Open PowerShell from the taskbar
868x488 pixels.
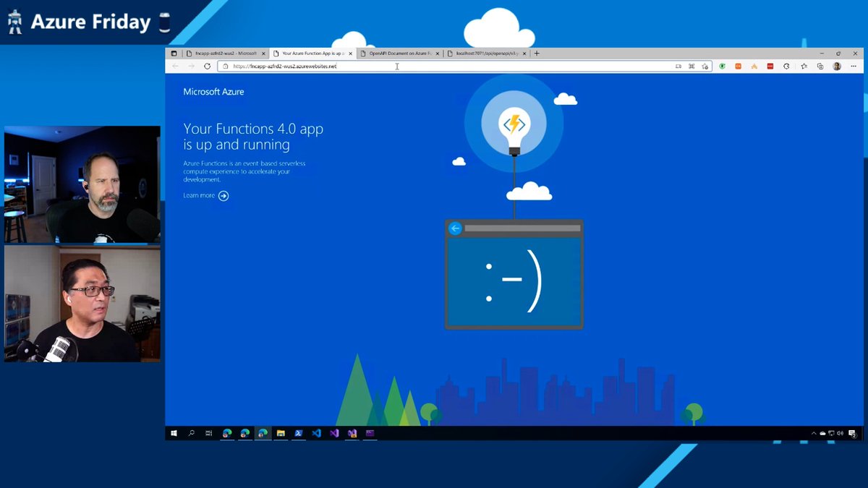pos(298,433)
